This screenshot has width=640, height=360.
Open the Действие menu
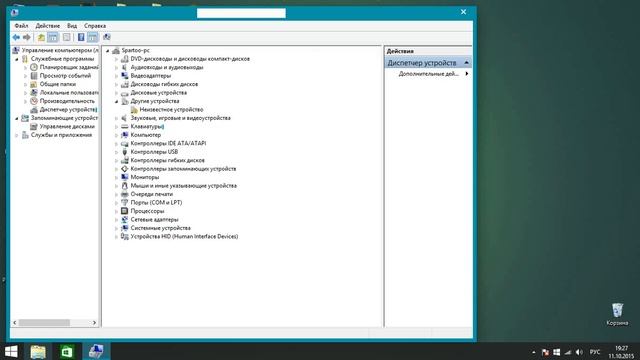click(47, 26)
